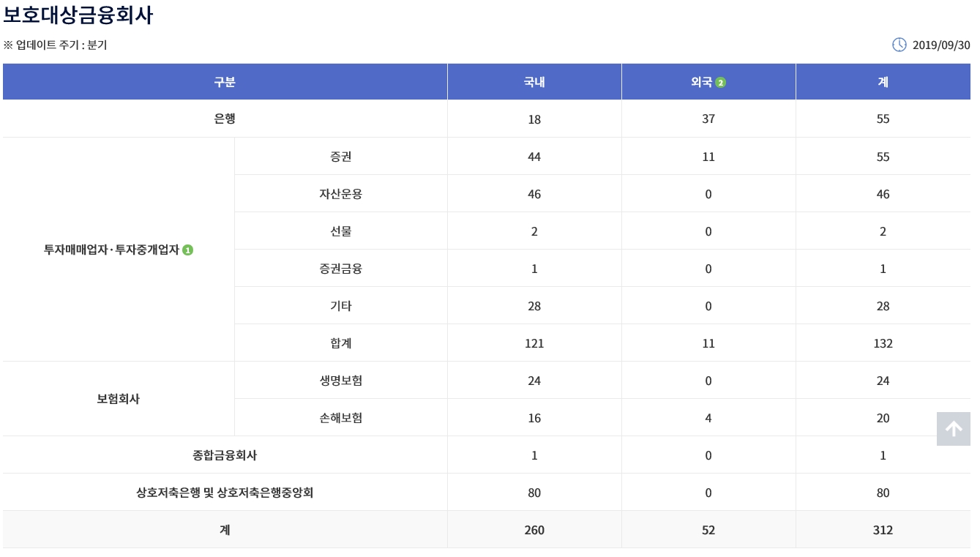The image size is (980, 557).
Task: Select the 증권금융 row label
Action: (341, 269)
